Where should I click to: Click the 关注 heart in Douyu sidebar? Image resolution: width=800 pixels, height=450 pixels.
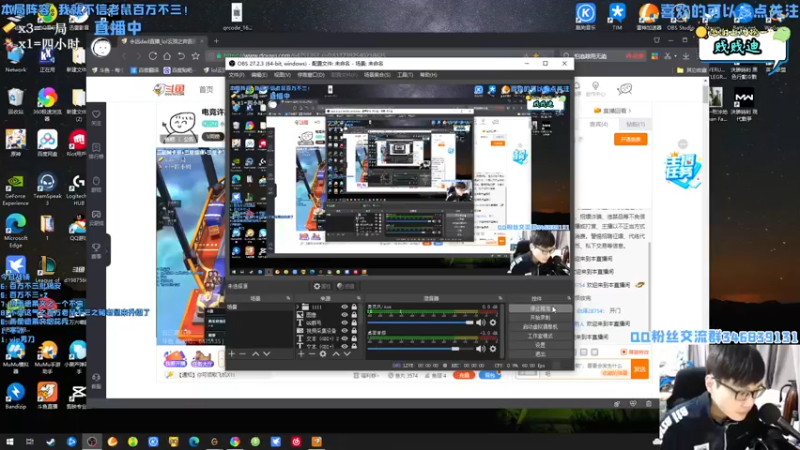click(96, 117)
